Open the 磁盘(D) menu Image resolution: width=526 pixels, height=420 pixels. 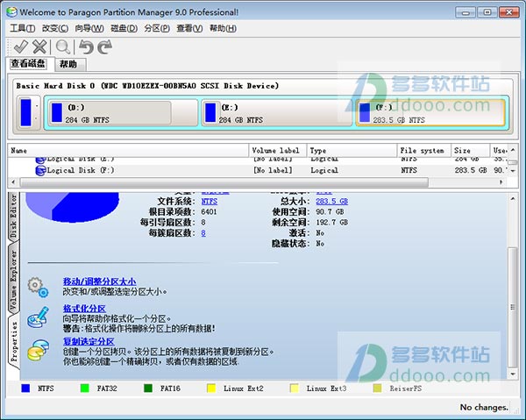click(124, 28)
